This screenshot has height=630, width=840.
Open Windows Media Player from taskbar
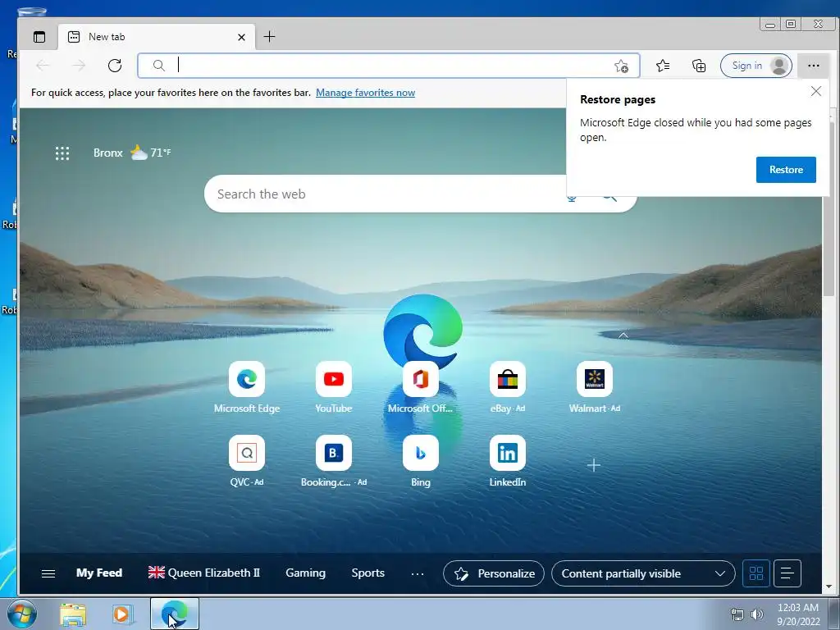121,614
